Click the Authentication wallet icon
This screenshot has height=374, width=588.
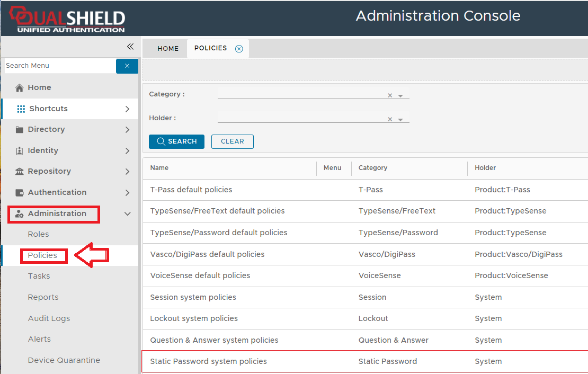coord(20,192)
